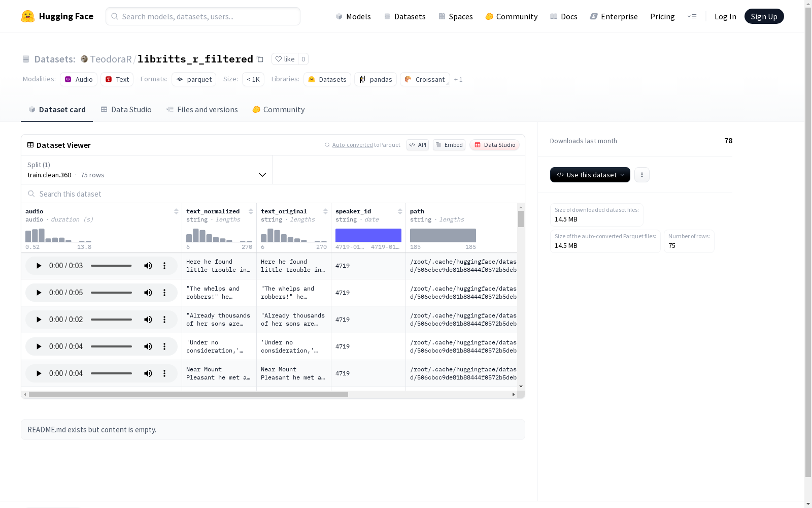Filter by the Audio modality tag
The width and height of the screenshot is (812, 508).
coord(79,79)
